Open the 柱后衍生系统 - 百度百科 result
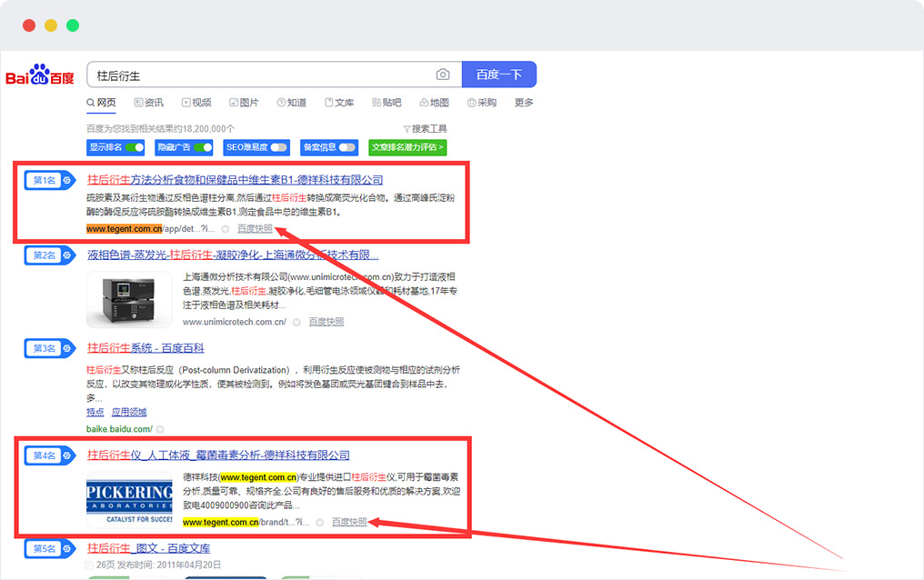This screenshot has width=924, height=580. [x=146, y=348]
